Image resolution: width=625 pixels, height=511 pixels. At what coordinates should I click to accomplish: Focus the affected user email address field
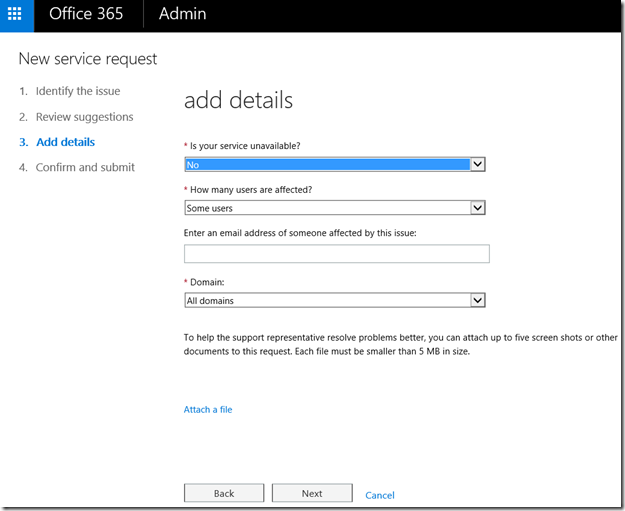click(337, 254)
